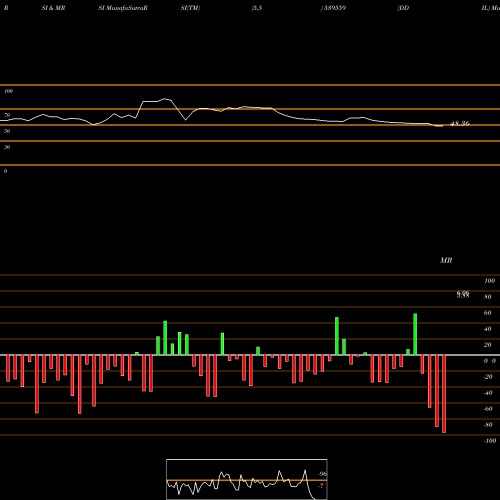Viewport: 500px width, 500px height.
Task: Click the last, longest red bar
Action: click(x=444, y=394)
